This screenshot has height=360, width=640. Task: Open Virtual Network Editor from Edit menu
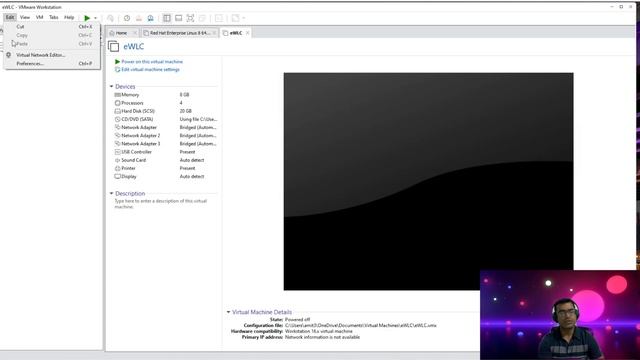tap(52, 55)
